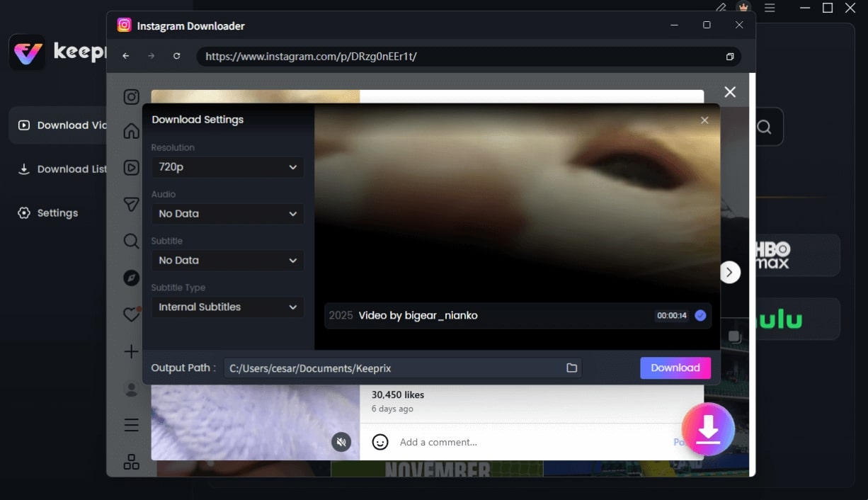868x500 pixels.
Task: Click the floating pink download button
Action: [x=708, y=428]
